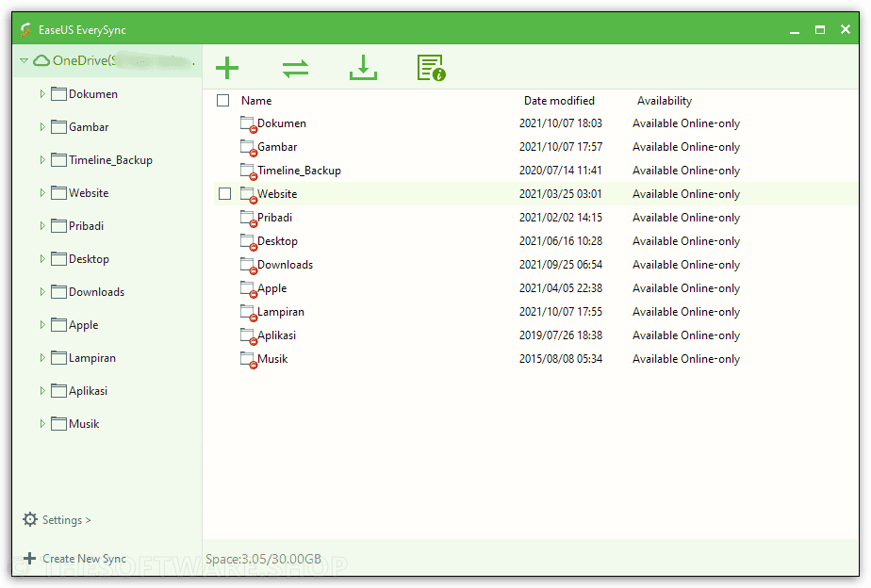Image resolution: width=871 pixels, height=588 pixels.
Task: Click the EaseUS EverySync logo icon
Action: (25, 29)
